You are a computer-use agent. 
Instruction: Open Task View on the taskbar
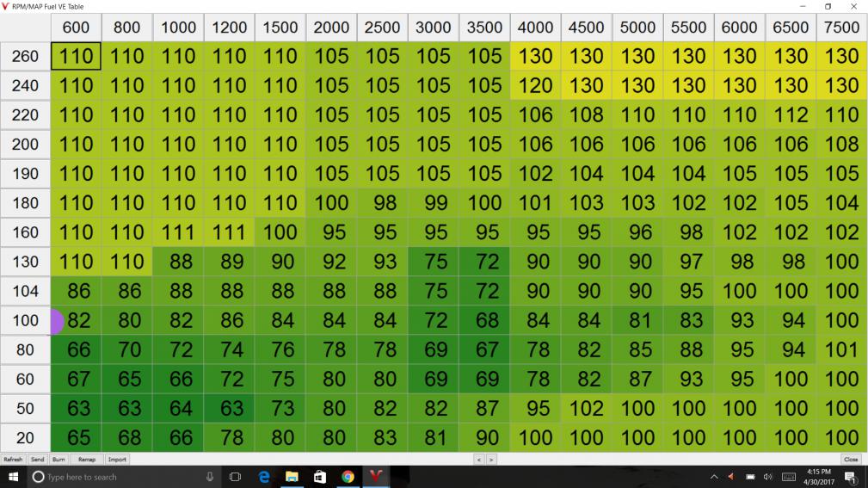237,476
